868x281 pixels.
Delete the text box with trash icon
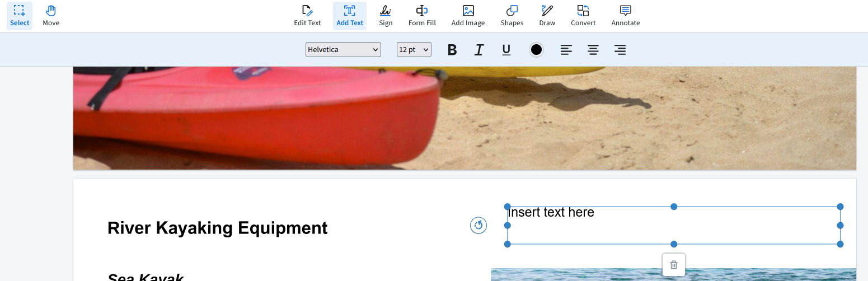[674, 265]
